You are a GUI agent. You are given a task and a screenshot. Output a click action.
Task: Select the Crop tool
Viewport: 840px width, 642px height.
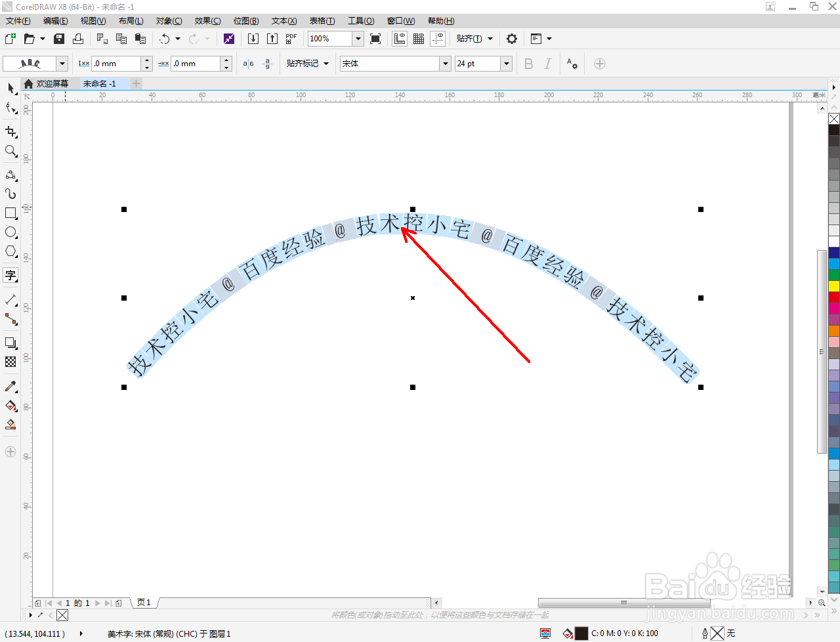[10, 132]
